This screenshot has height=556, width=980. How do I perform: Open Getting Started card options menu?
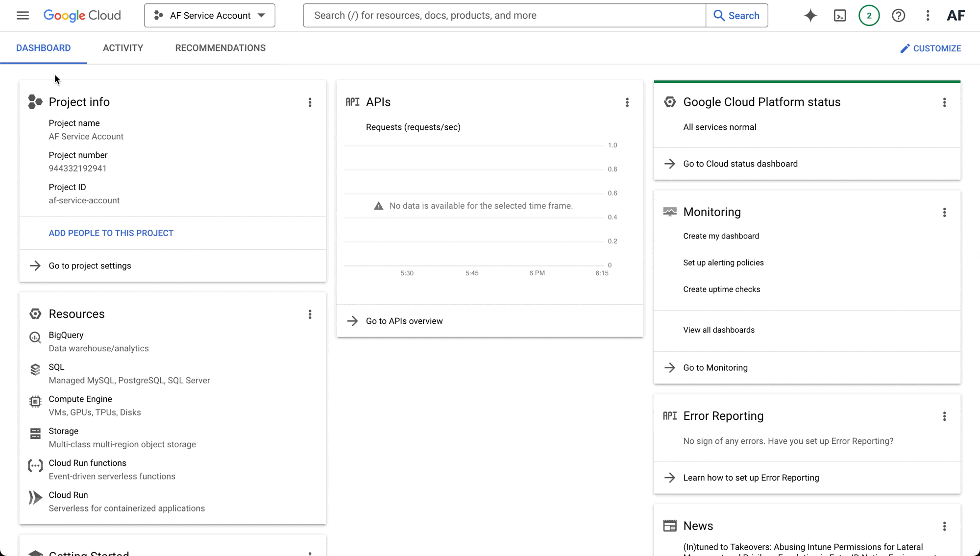pyautogui.click(x=310, y=553)
